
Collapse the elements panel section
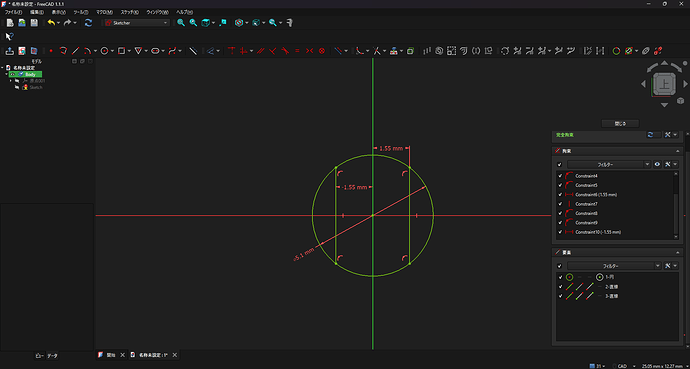click(x=678, y=252)
